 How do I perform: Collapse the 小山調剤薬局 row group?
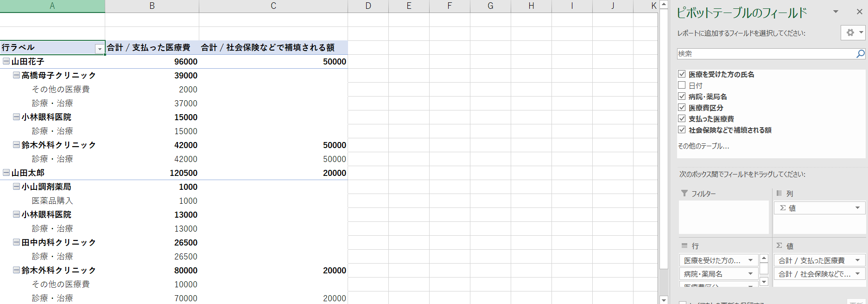pos(16,187)
